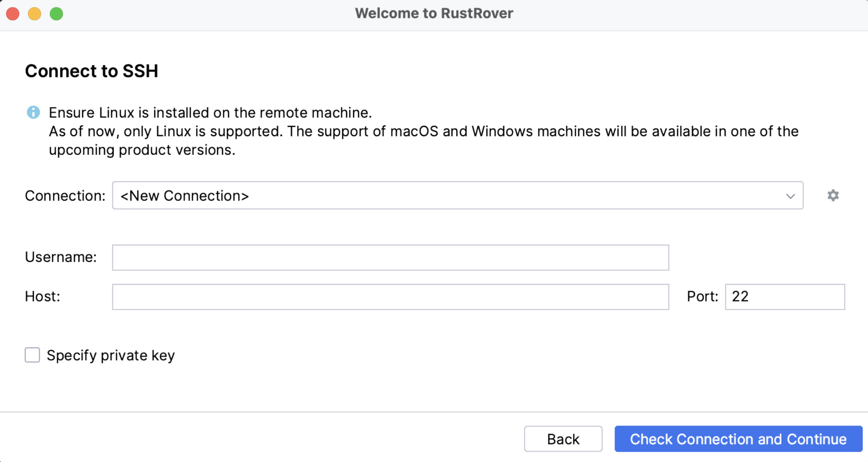Select the Port field showing 22
The image size is (868, 462).
tap(785, 297)
